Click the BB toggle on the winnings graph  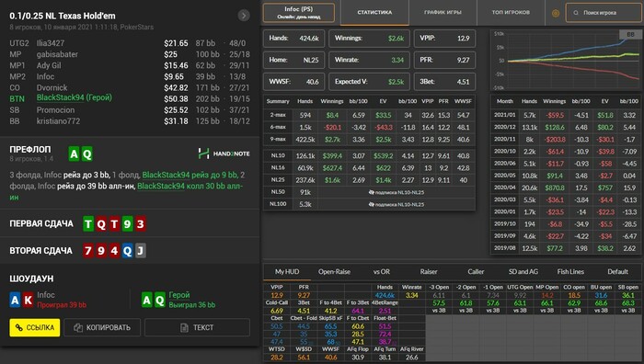click(630, 35)
